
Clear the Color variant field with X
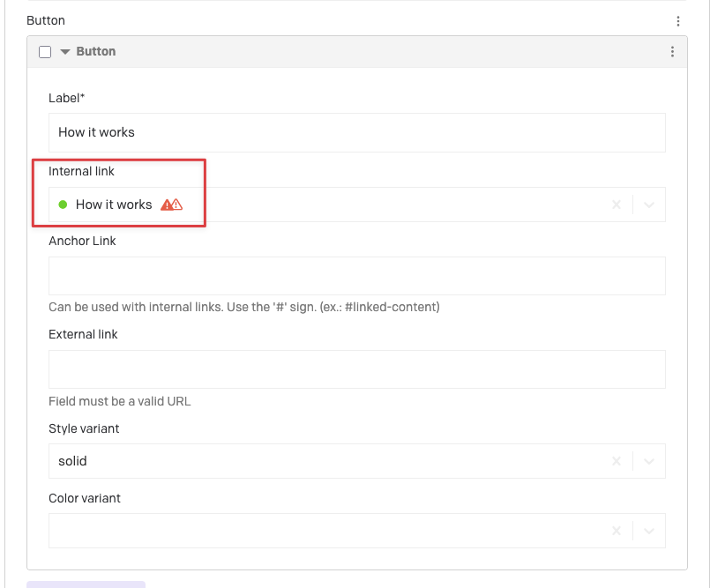pos(617,531)
